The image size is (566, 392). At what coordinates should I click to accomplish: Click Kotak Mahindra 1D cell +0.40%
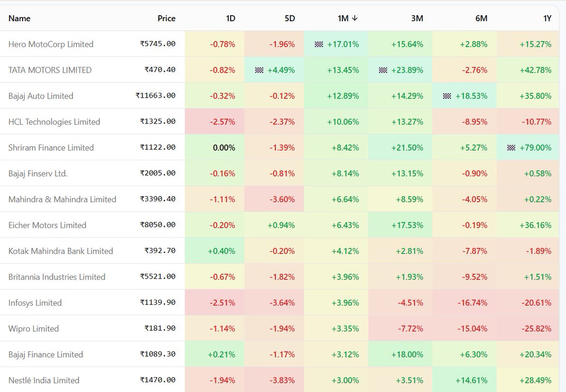click(215, 251)
